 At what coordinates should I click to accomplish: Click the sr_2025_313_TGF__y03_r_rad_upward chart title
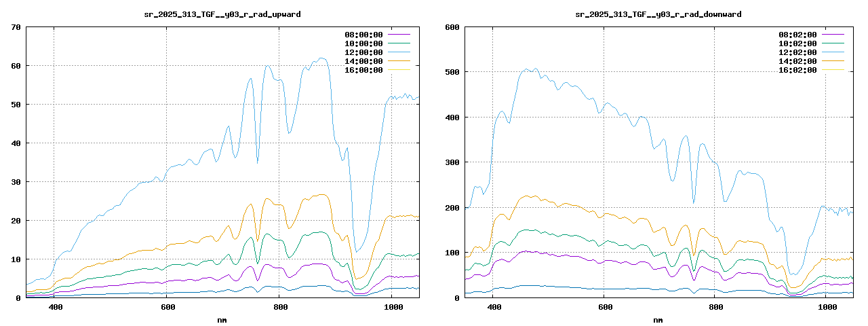[x=222, y=14]
